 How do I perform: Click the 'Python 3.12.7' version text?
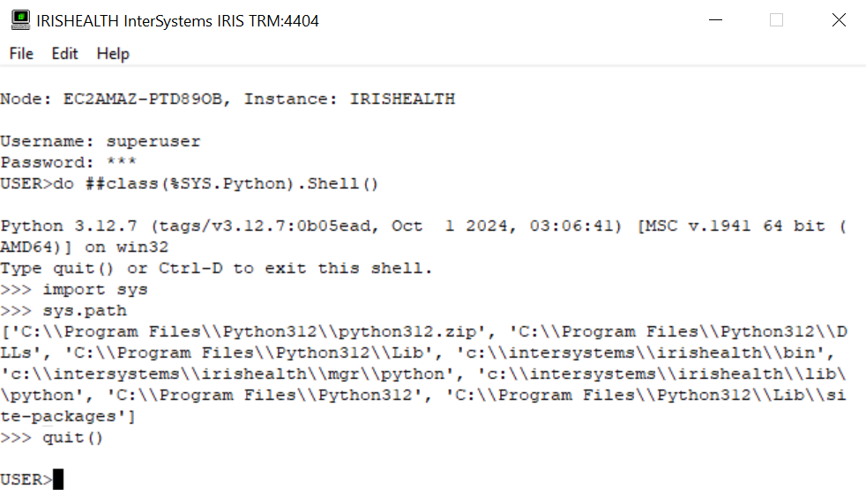coord(69,226)
